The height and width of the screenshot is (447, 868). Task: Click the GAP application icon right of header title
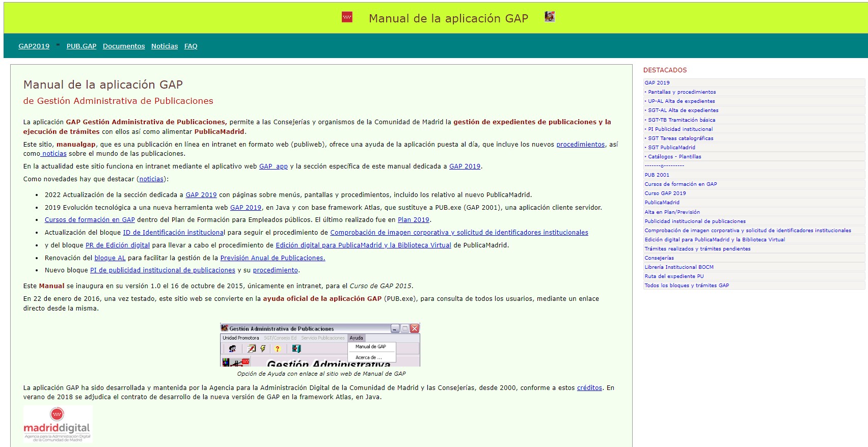coord(549,17)
